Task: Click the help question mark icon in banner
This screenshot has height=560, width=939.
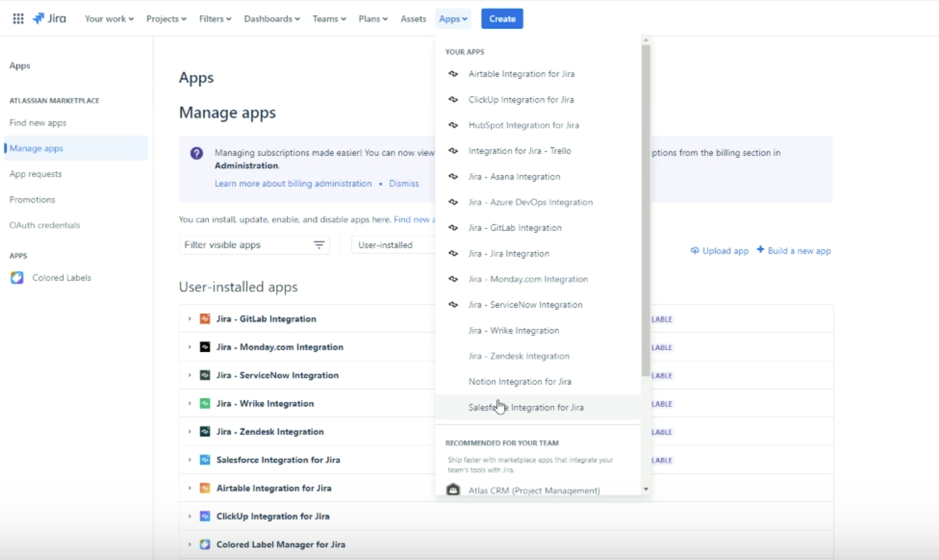Action: pyautogui.click(x=197, y=153)
